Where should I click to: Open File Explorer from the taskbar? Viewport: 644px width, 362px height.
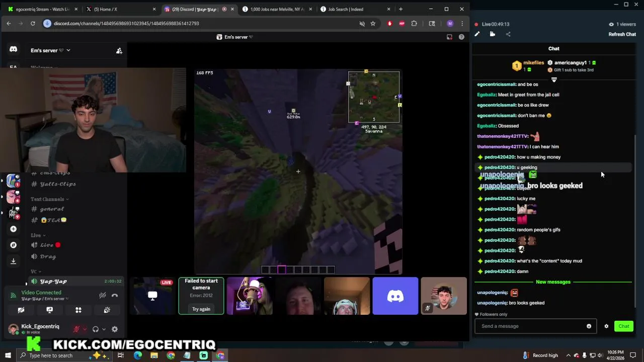pos(154,355)
